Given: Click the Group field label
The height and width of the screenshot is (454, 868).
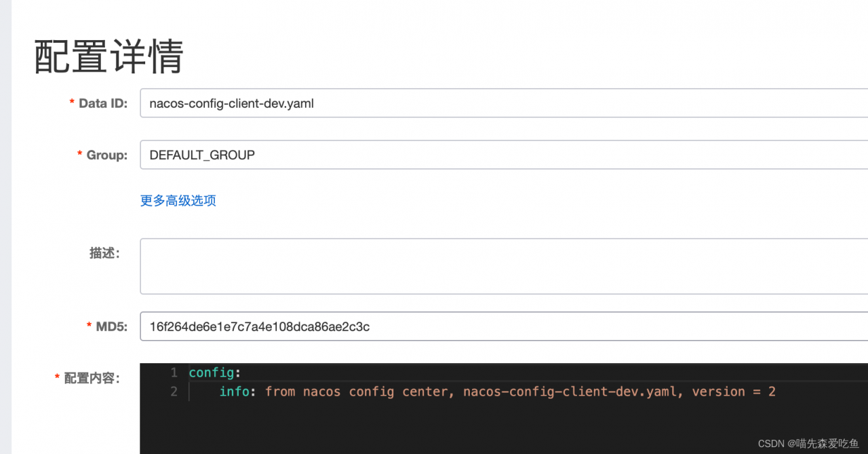Looking at the screenshot, I should point(106,155).
